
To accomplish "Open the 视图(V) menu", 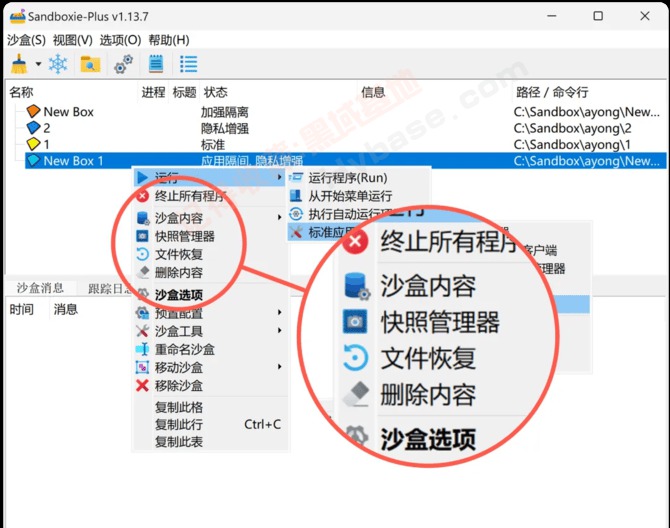I will (73, 40).
